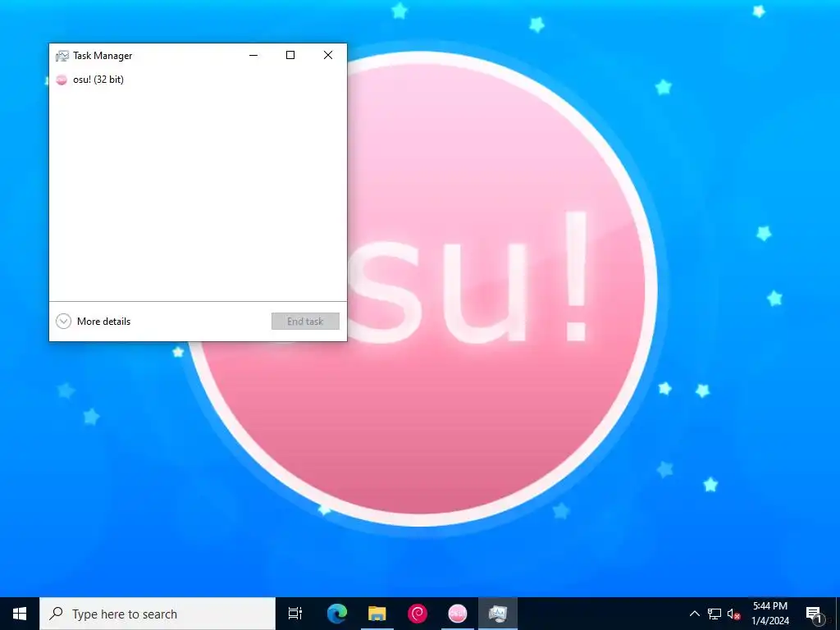
Task: Open the Debian swirl app on taskbar
Action: point(418,614)
